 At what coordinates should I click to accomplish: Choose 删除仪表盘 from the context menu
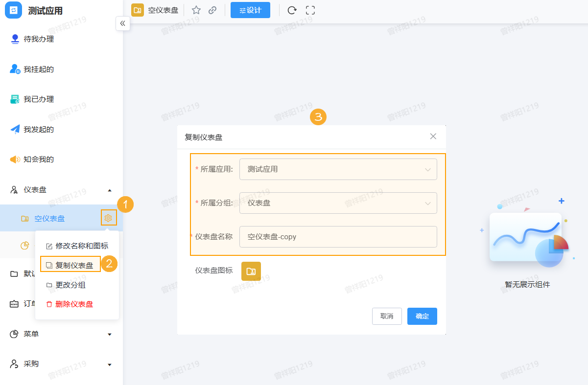click(x=73, y=304)
